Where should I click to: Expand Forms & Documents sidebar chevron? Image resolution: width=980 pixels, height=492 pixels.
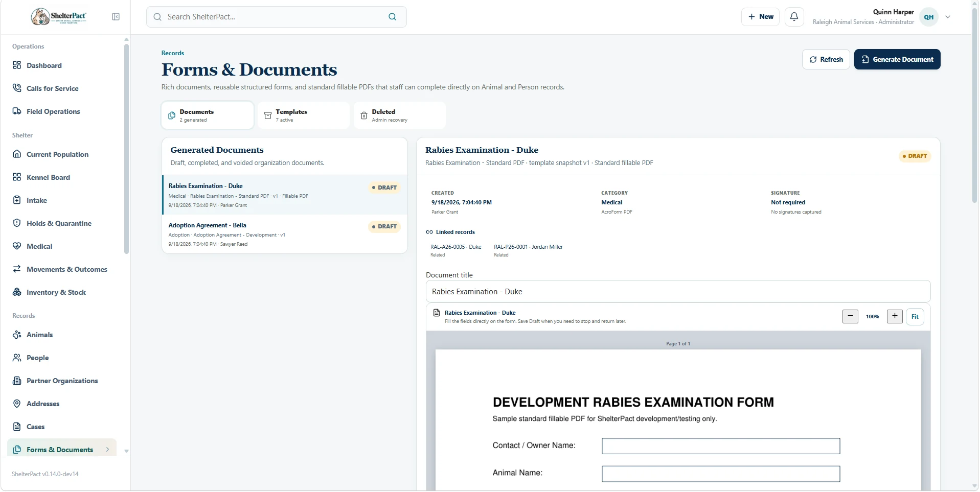click(107, 450)
